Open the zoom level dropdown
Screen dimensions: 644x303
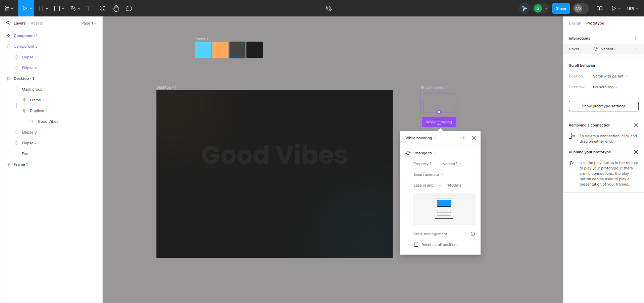[632, 8]
